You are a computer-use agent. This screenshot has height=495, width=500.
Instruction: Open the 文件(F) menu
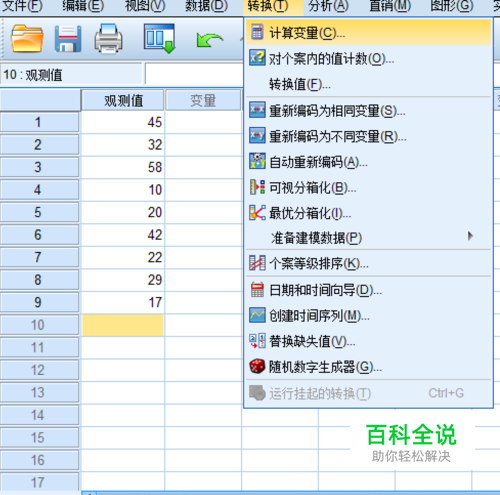click(x=22, y=6)
